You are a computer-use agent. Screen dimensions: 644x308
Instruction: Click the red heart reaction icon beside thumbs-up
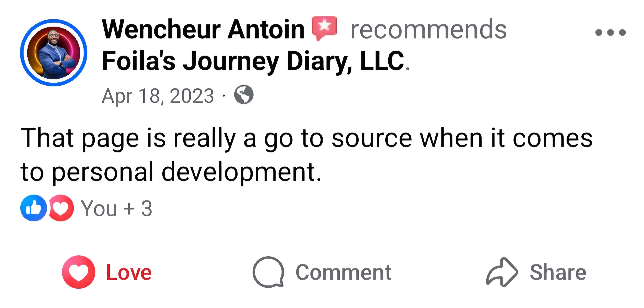pos(61,208)
